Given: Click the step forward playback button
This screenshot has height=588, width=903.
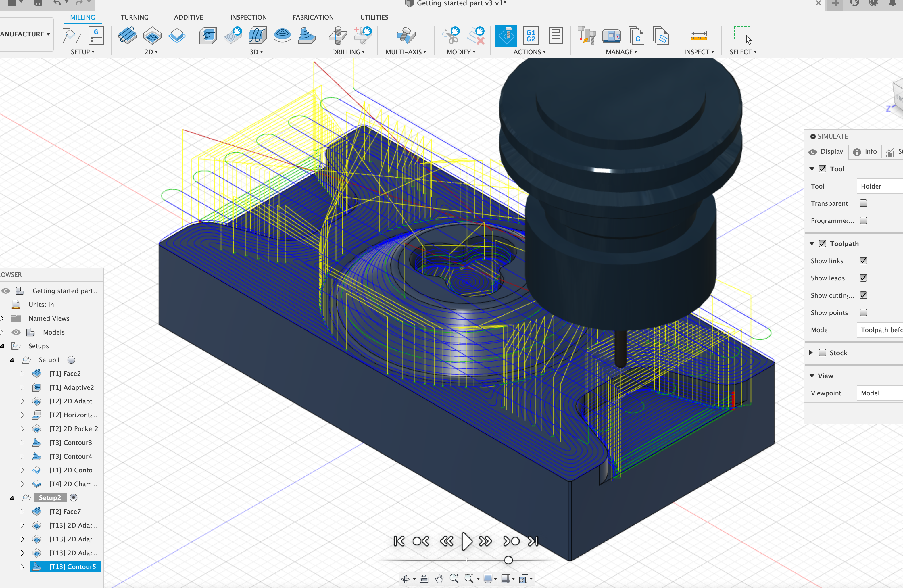Looking at the screenshot, I should click(x=485, y=541).
